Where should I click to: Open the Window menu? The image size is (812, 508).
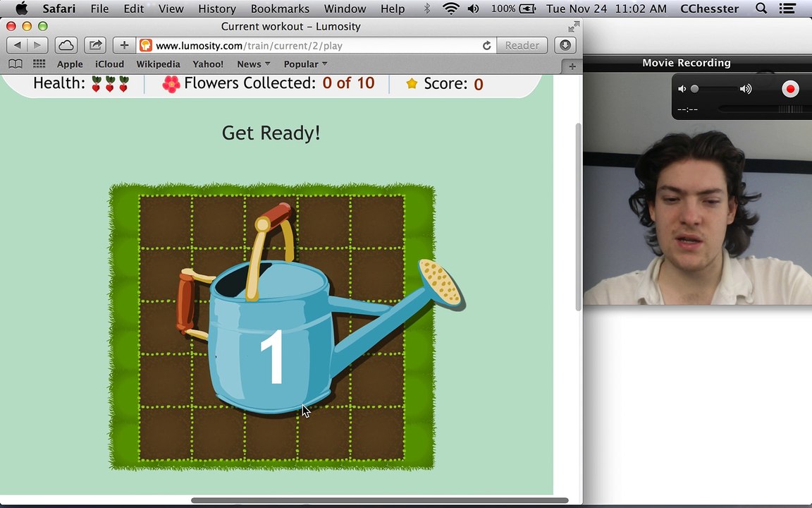coord(345,8)
